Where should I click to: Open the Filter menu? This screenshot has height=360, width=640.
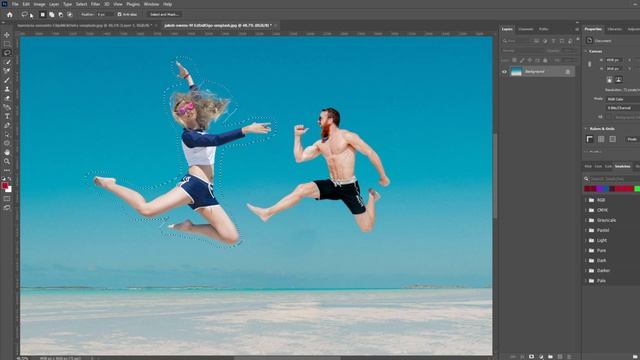pyautogui.click(x=95, y=4)
